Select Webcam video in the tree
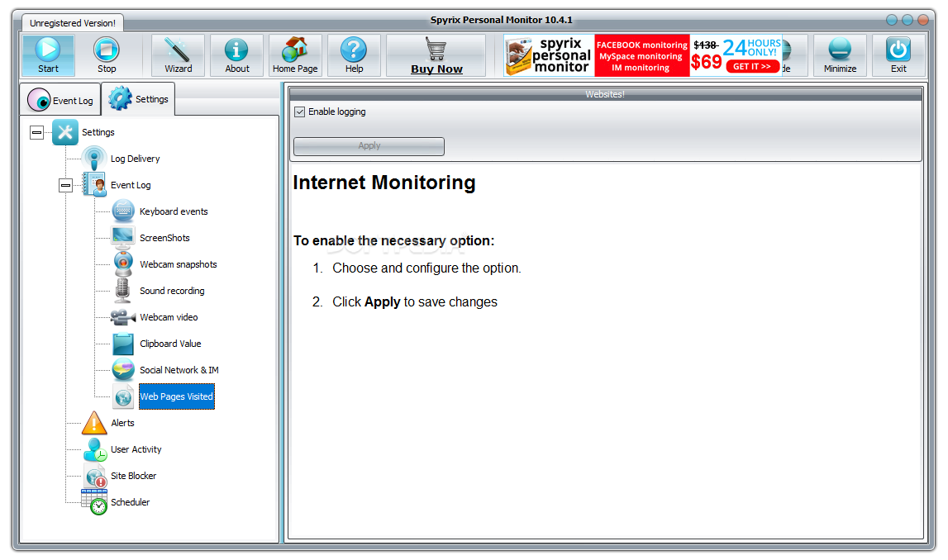The image size is (948, 560). pyautogui.click(x=169, y=317)
